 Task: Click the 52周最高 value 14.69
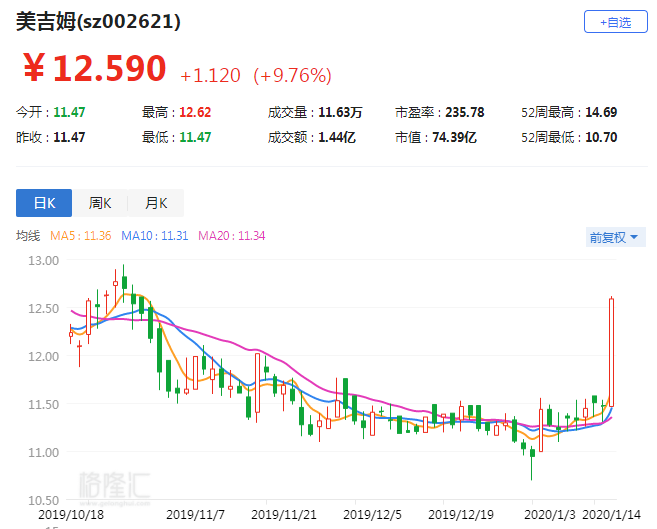(x=601, y=112)
